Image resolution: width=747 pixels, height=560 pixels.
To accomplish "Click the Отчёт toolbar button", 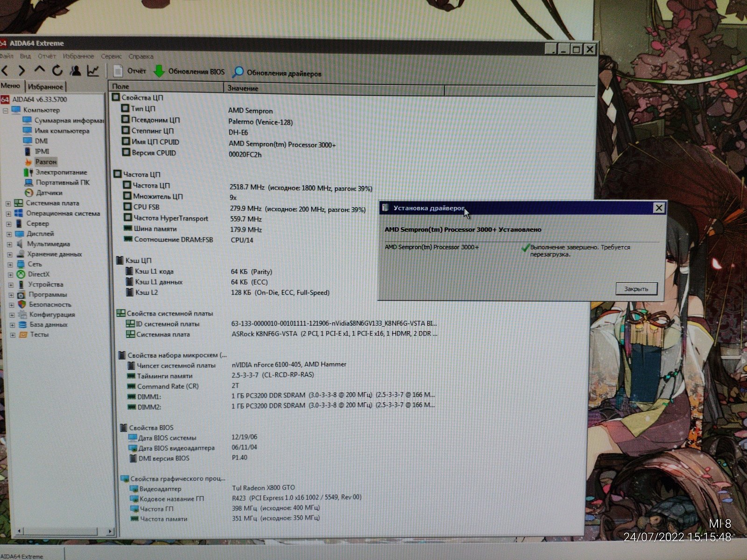I will 130,71.
